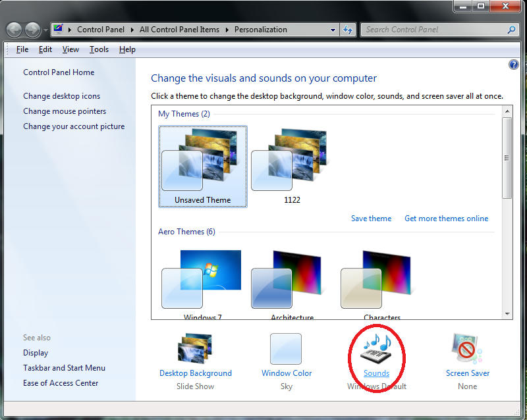
Task: Click the Screen Saver text link
Action: pyautogui.click(x=468, y=373)
